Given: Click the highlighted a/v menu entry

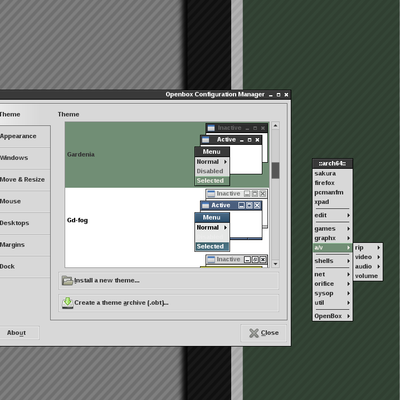Looking at the screenshot, I should (x=332, y=248).
